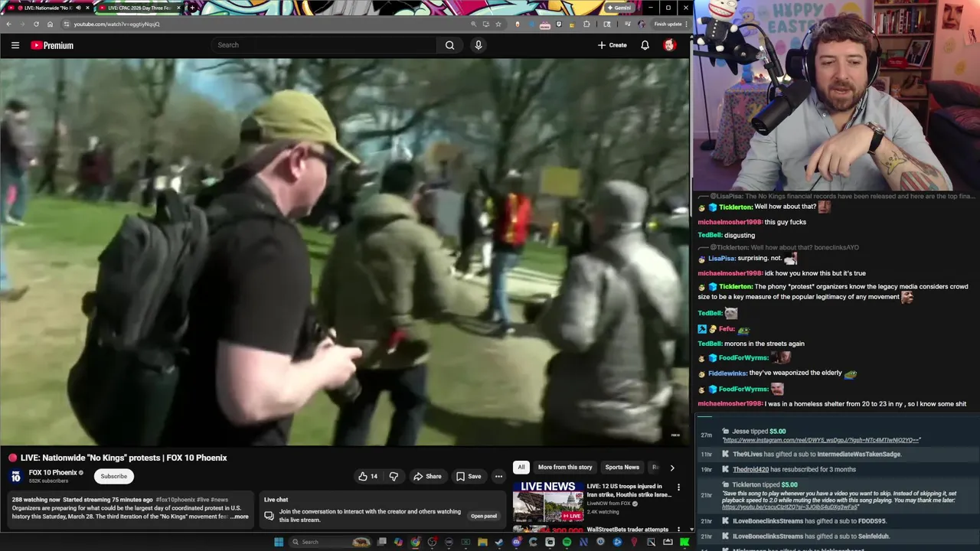Open the FOX 10 Phoenix channel name
This screenshot has height=551, width=980.
click(x=53, y=472)
